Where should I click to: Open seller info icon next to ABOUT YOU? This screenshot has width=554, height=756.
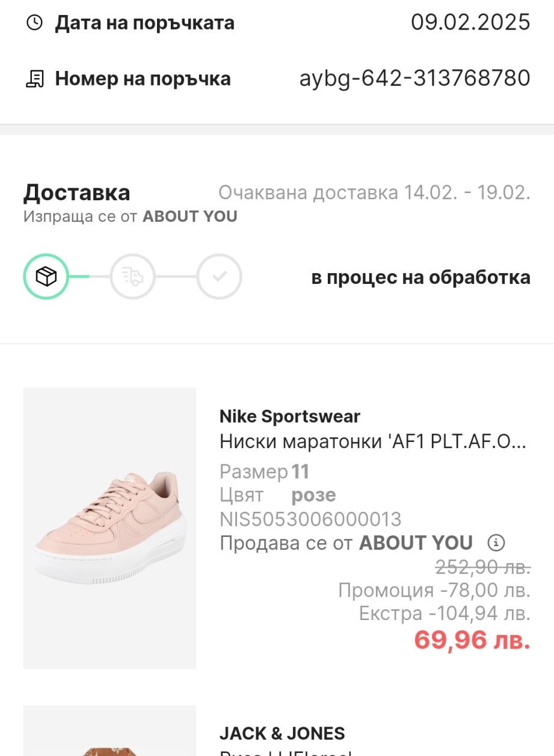tap(496, 543)
